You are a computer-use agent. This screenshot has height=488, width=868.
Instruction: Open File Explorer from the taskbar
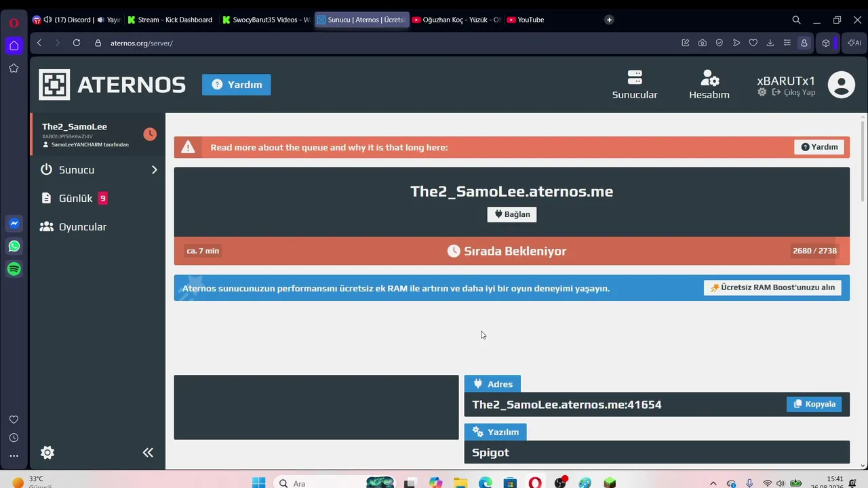[x=460, y=483]
